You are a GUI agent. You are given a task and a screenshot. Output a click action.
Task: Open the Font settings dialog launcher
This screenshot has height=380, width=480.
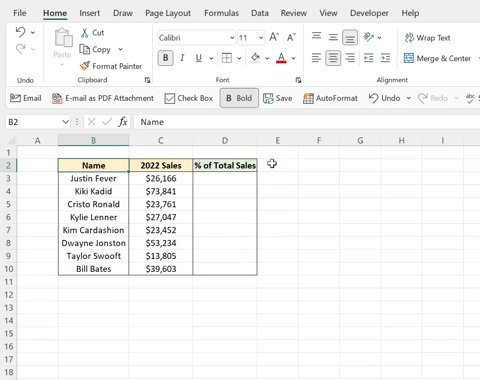click(298, 80)
